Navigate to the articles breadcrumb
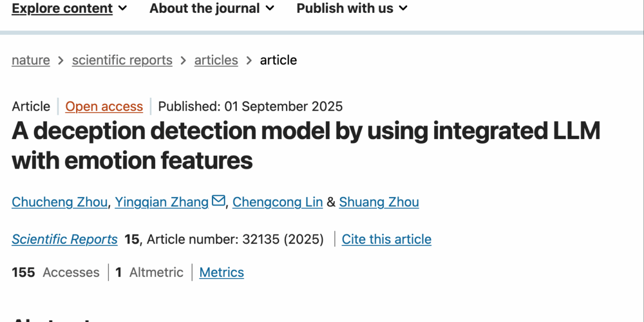Image resolution: width=644 pixels, height=322 pixels. point(216,60)
